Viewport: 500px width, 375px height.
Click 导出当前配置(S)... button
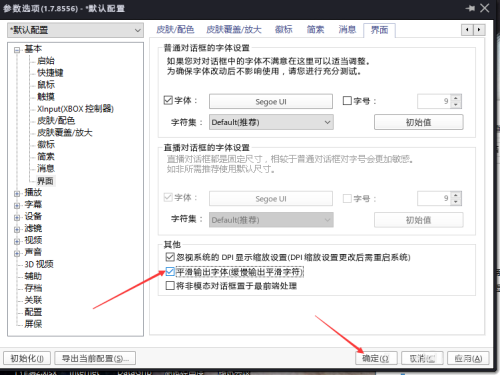[95, 358]
